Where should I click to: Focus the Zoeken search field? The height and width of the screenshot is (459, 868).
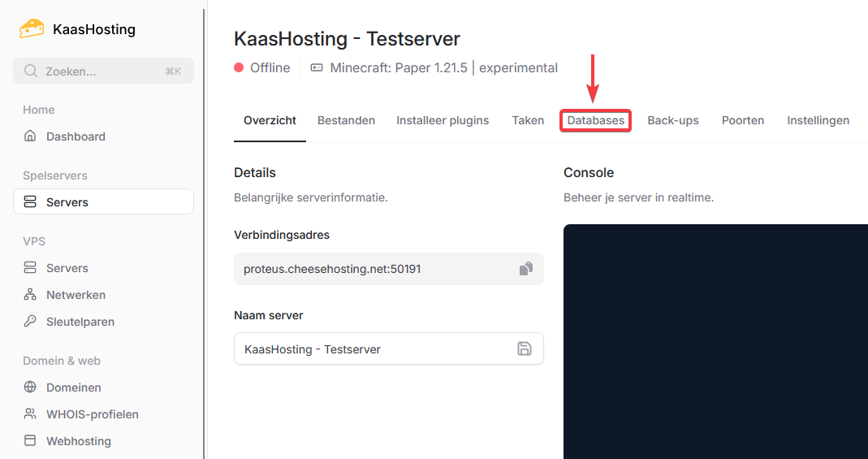tap(103, 71)
